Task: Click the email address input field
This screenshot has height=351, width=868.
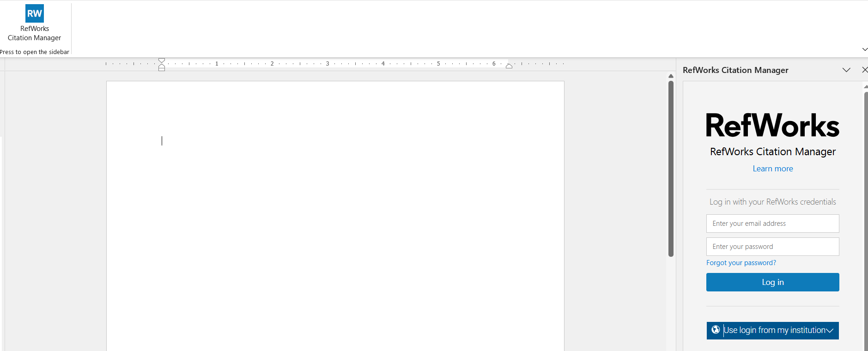Action: pyautogui.click(x=772, y=224)
